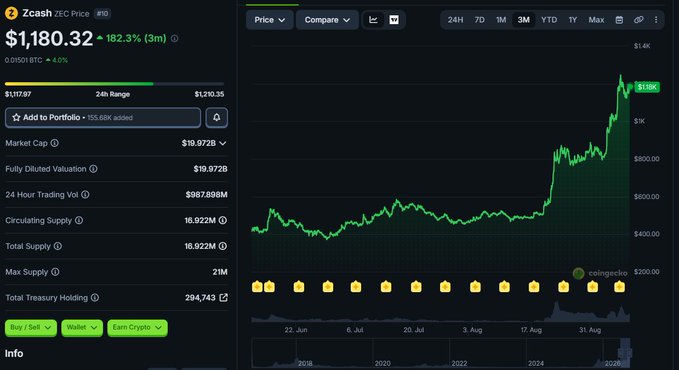
Task: Click info icon next to 16.922M circulating value
Action: click(223, 220)
